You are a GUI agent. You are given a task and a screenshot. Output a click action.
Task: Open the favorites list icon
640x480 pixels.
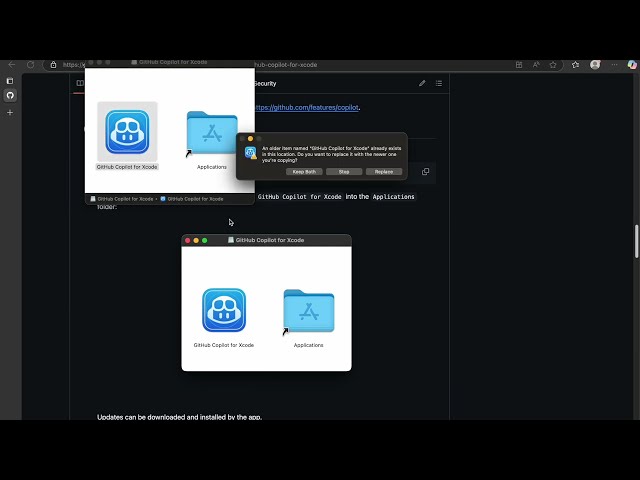(576, 64)
